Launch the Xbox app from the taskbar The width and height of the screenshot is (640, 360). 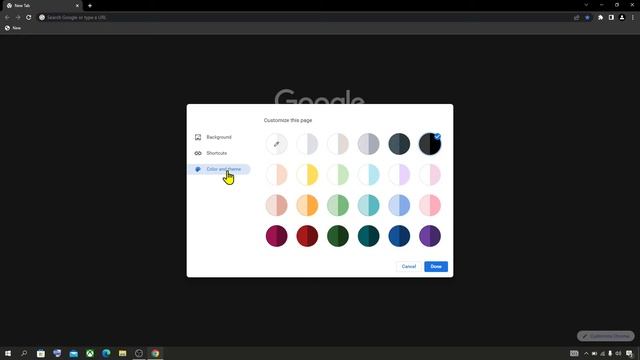90,353
